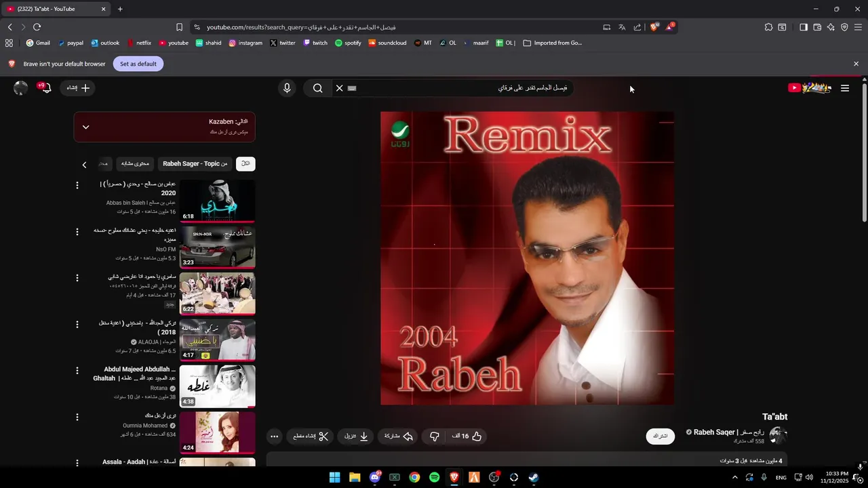Open Abdul Majeed Abdullah Ghaltah thumbnail
Viewport: 868px width, 488px height.
pos(217,386)
